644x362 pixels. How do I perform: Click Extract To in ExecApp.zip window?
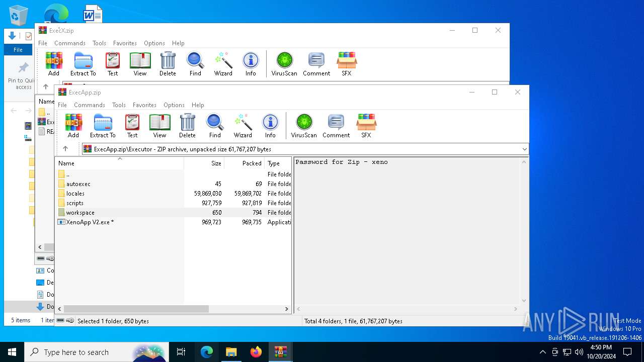pyautogui.click(x=103, y=126)
